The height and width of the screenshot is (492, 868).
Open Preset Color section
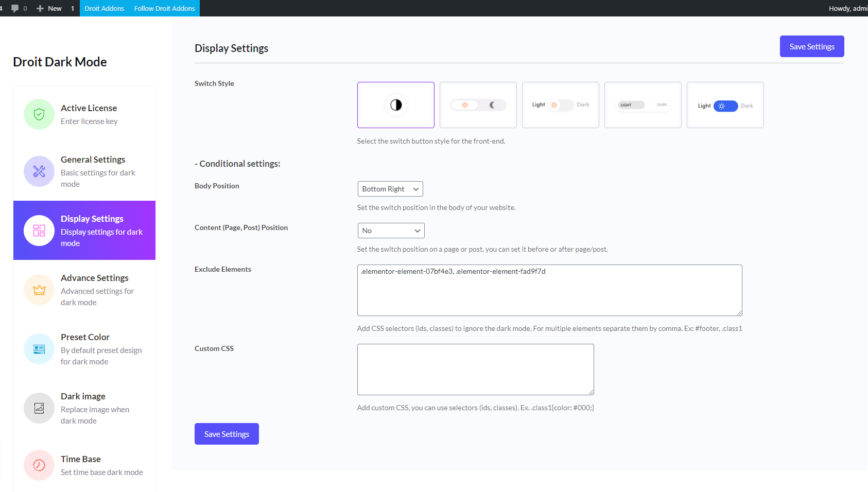pyautogui.click(x=84, y=349)
